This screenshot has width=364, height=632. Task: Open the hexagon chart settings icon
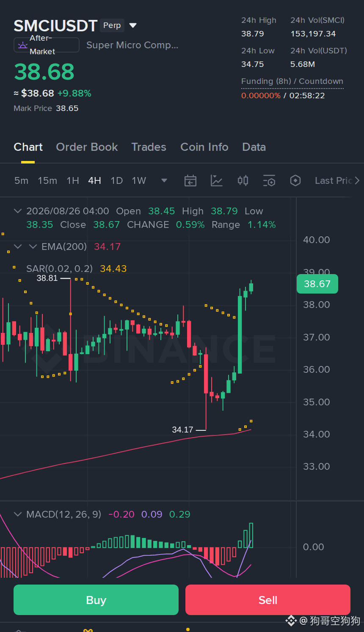pyautogui.click(x=295, y=181)
